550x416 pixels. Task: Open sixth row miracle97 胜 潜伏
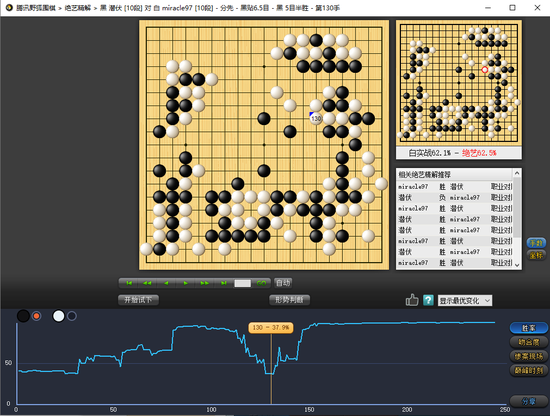[455, 241]
